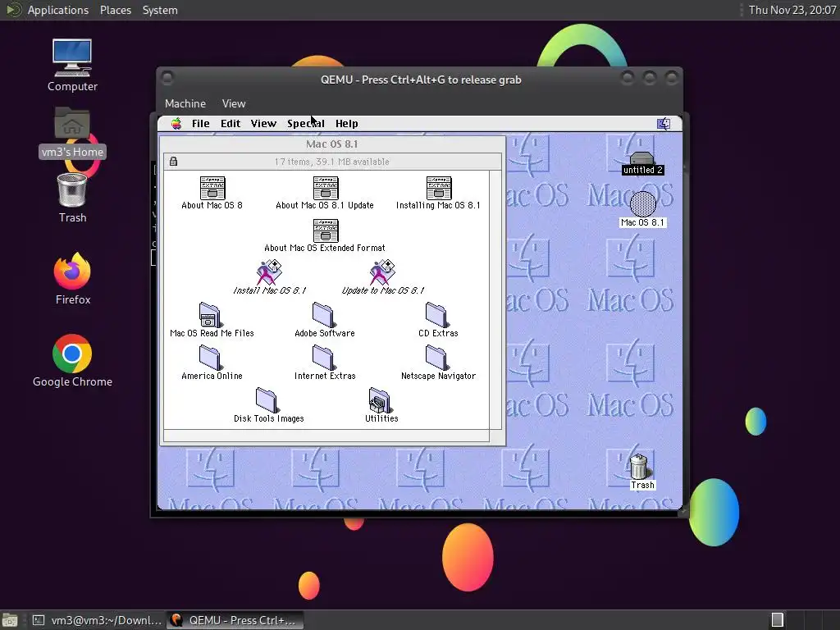
Task: Open the Places menu in top panel
Action: [116, 10]
